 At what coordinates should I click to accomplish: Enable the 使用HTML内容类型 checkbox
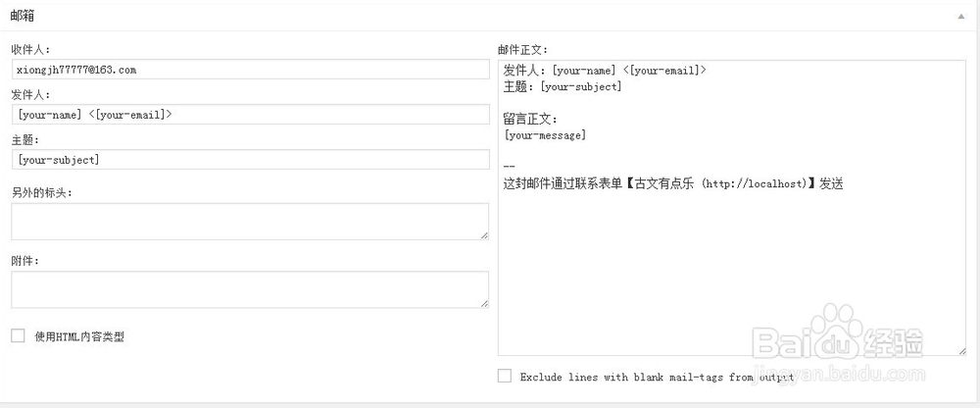(x=18, y=336)
